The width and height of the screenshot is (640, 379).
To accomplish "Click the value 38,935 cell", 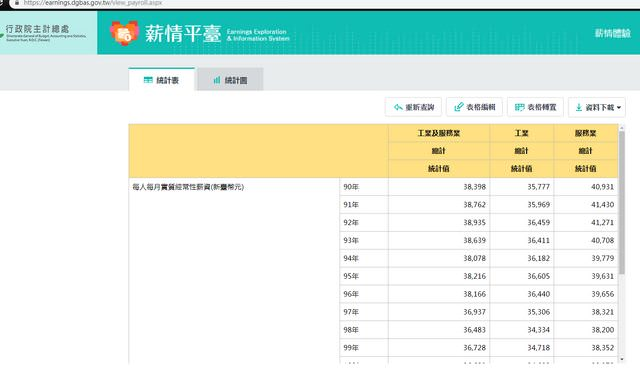I will click(439, 222).
